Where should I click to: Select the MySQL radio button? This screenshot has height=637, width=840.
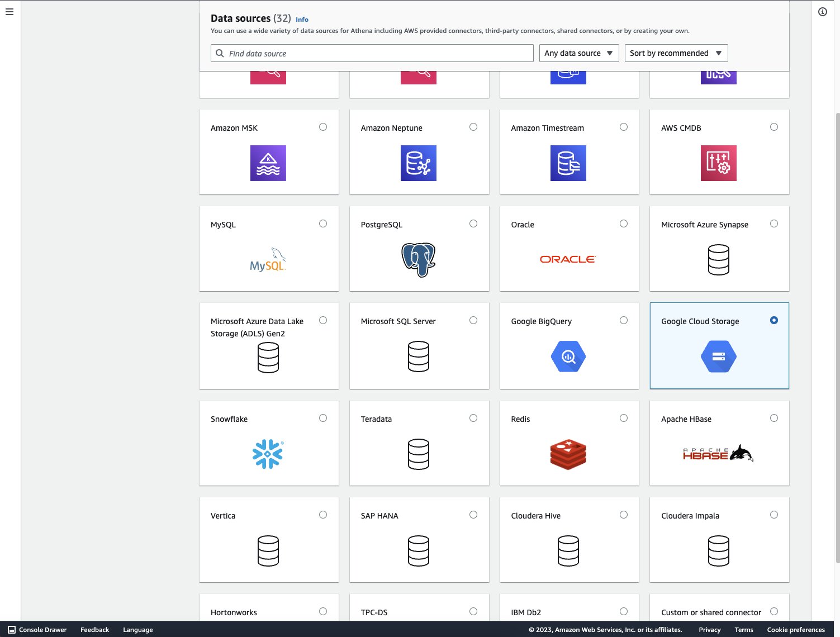(x=323, y=224)
